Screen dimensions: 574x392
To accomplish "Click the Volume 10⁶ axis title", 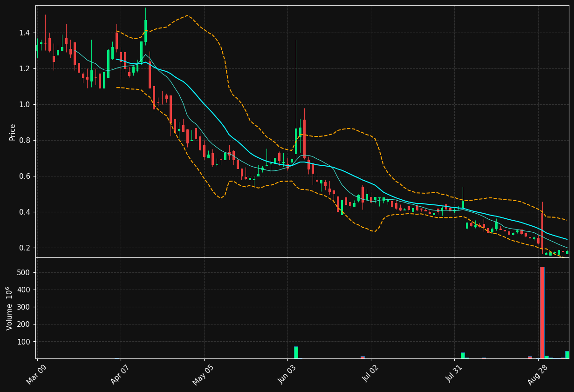I will tap(9, 308).
